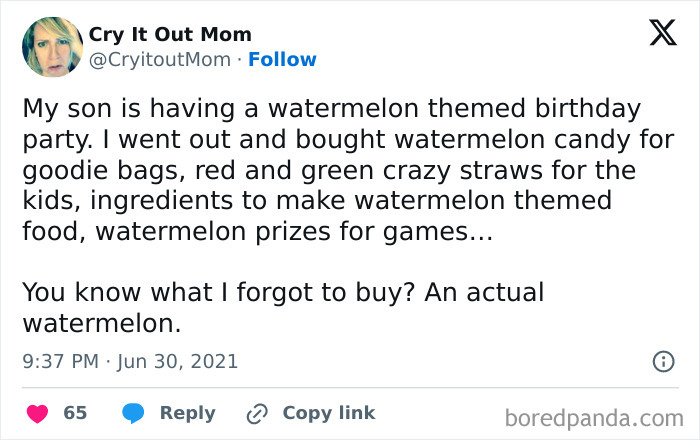
Task: Follow the CryitoutMom account
Action: [x=282, y=59]
